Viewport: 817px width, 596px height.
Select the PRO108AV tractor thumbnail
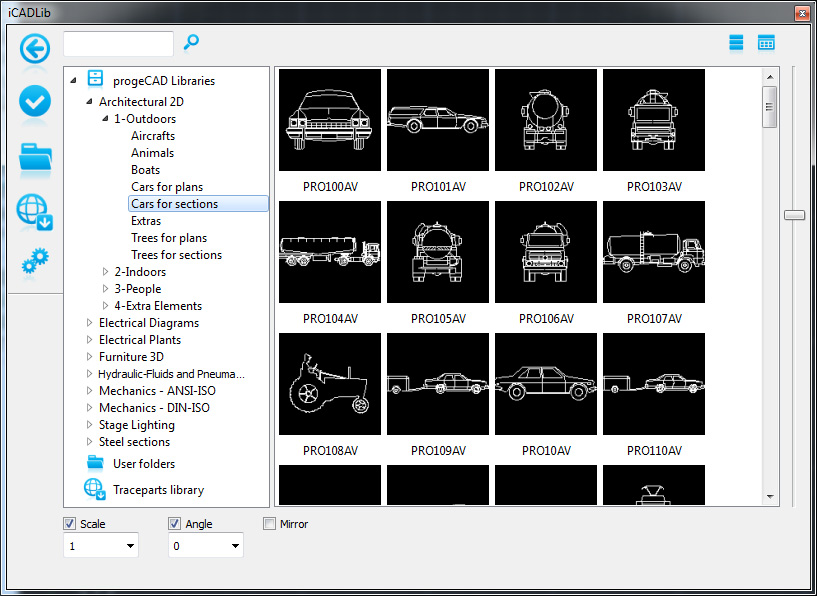pos(329,384)
